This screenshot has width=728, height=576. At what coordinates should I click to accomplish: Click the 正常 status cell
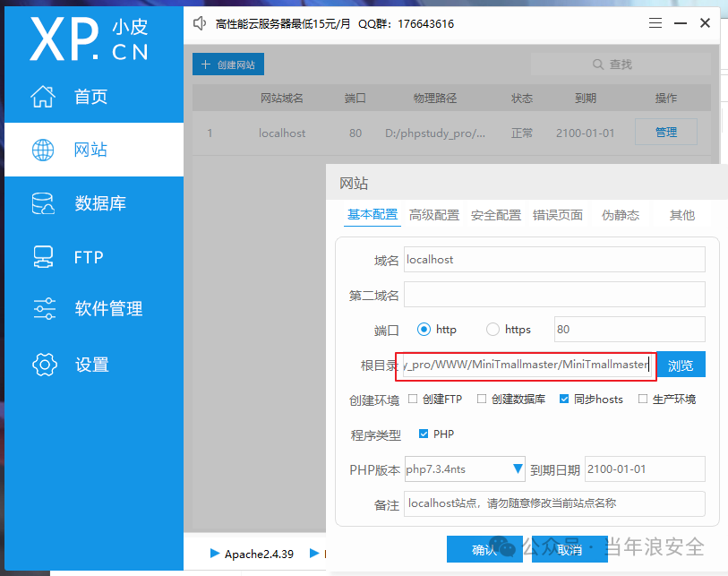coord(522,133)
